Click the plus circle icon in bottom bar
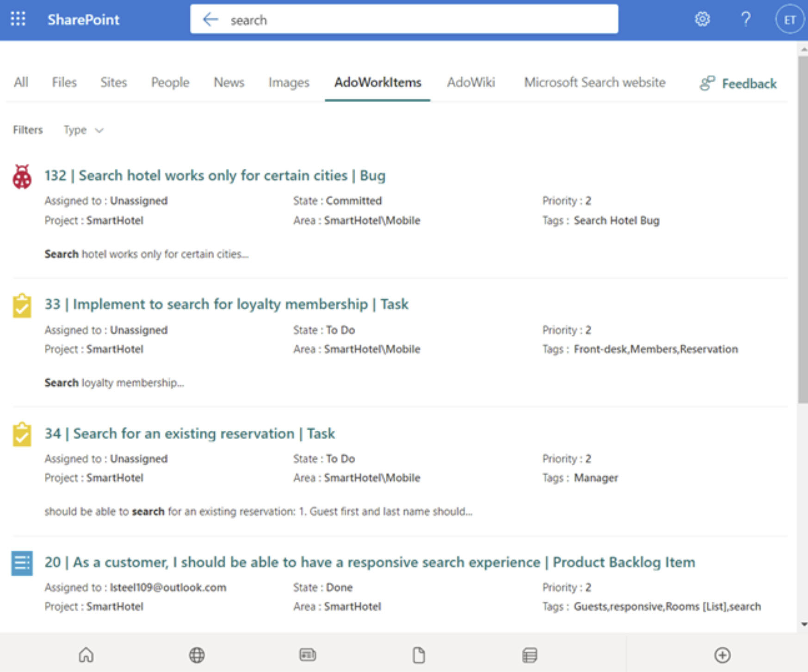Screen dimensions: 808x672 coord(722,654)
